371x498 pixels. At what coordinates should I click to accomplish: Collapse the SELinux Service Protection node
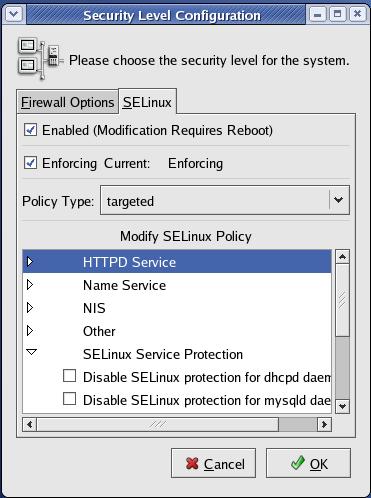(31, 352)
